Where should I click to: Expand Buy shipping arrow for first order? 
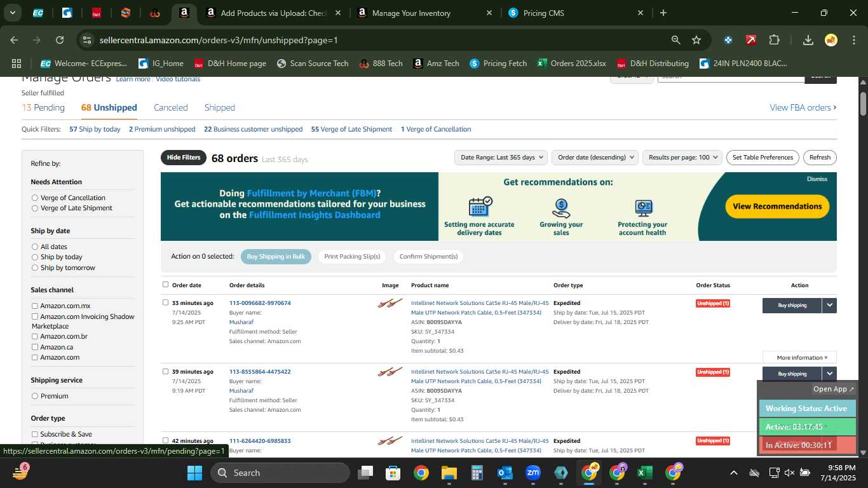pos(829,305)
